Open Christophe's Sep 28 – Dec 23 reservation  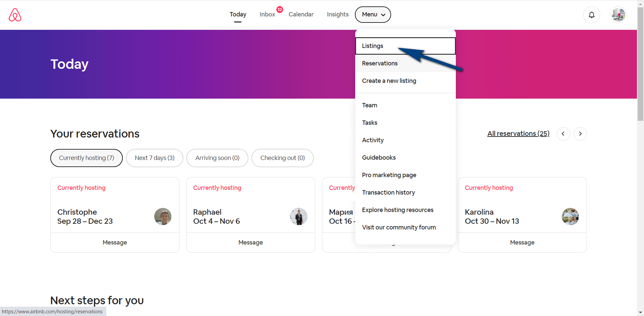115,205
